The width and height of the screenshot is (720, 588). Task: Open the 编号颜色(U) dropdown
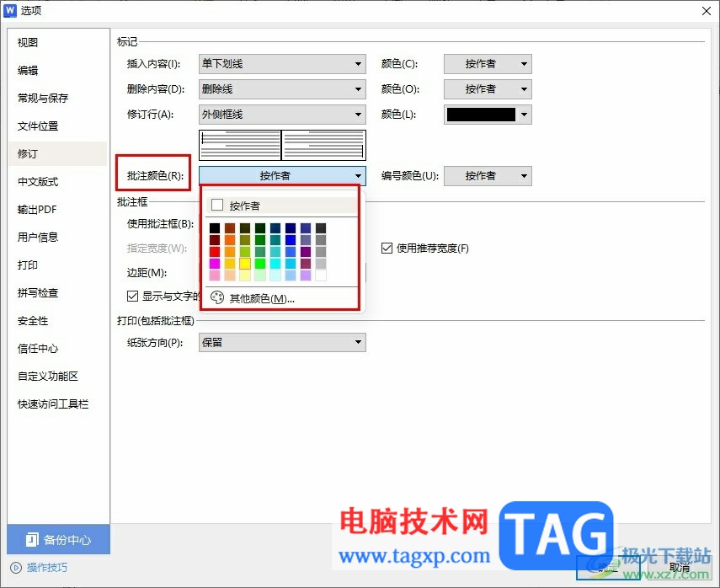click(x=488, y=175)
